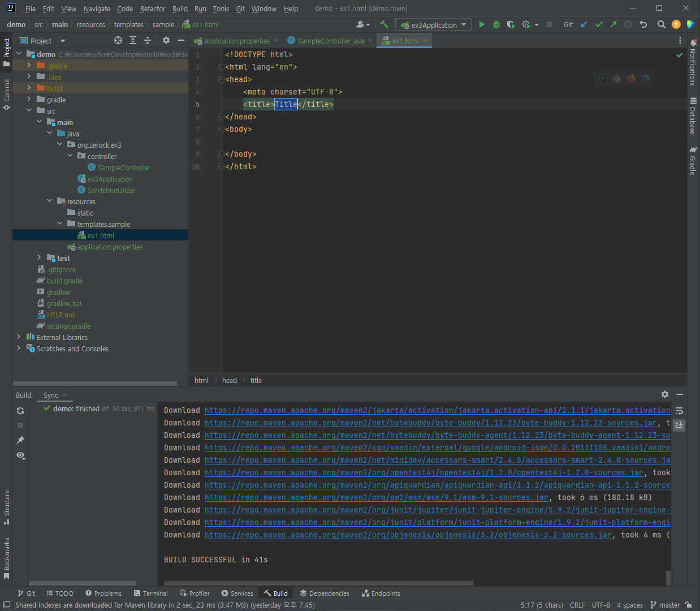
Task: Click the Build project hammer icon
Action: tap(384, 24)
